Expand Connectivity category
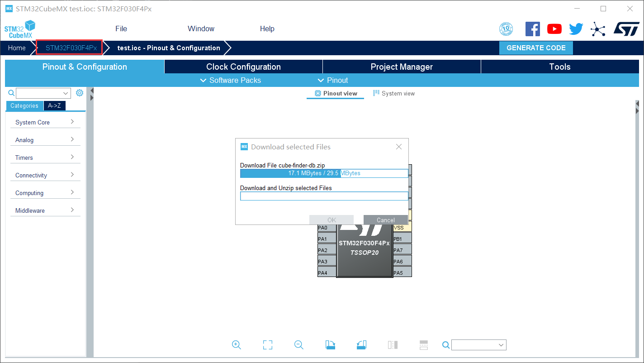The image size is (644, 363). pyautogui.click(x=45, y=175)
